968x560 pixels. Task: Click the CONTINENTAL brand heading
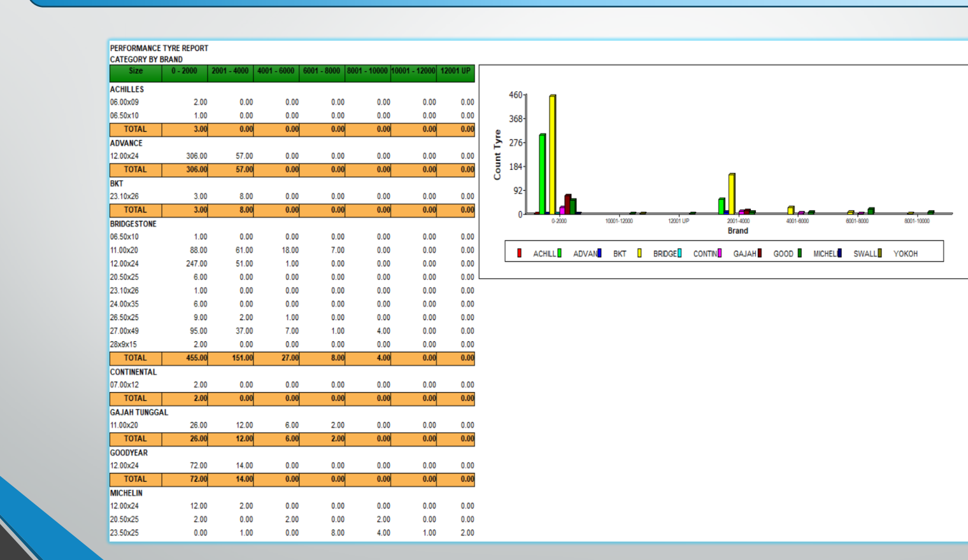pyautogui.click(x=133, y=372)
